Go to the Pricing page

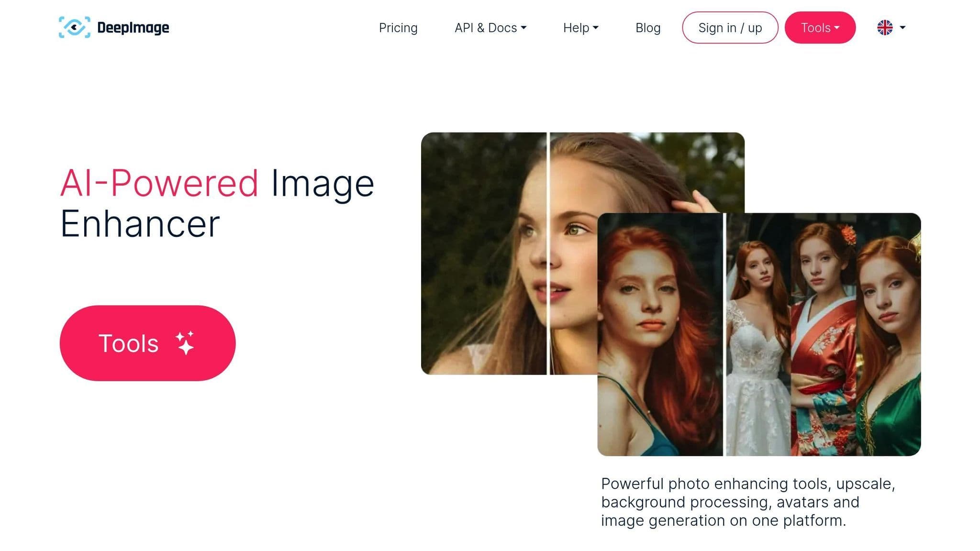pos(398,28)
